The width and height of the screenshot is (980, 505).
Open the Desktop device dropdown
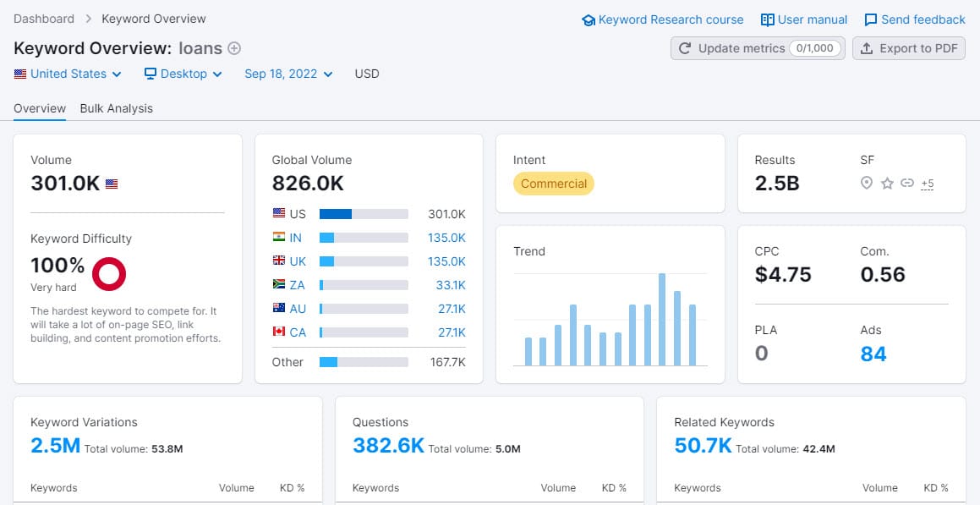click(x=183, y=74)
